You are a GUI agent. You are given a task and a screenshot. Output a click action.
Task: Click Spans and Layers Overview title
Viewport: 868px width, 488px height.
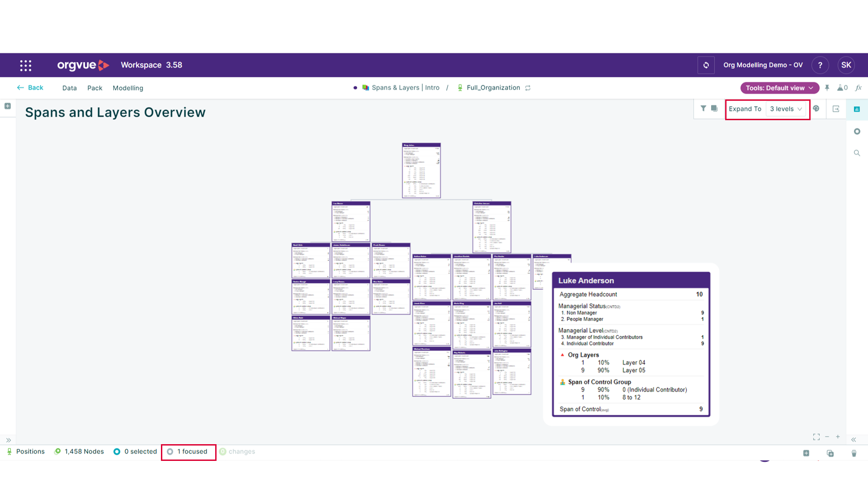[115, 113]
